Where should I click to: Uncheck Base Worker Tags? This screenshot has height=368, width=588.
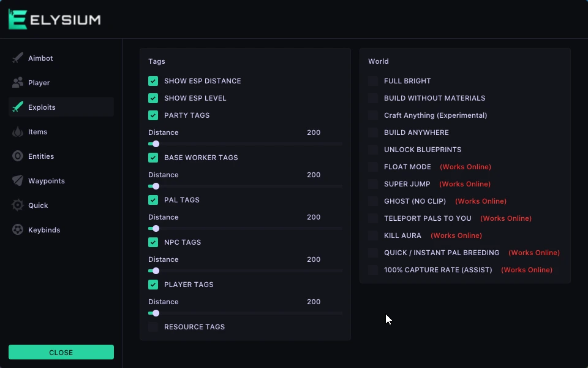click(153, 158)
